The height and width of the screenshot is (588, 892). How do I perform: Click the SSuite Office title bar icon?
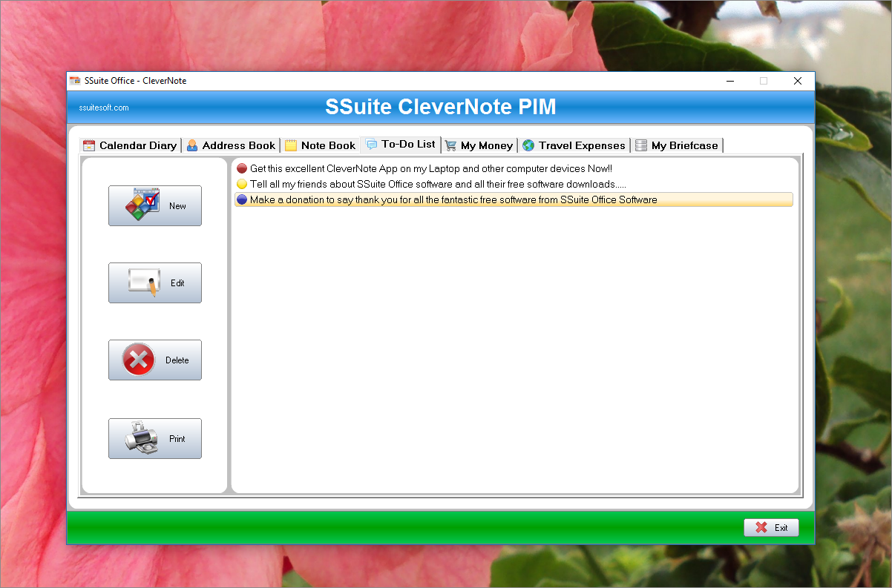(75, 81)
